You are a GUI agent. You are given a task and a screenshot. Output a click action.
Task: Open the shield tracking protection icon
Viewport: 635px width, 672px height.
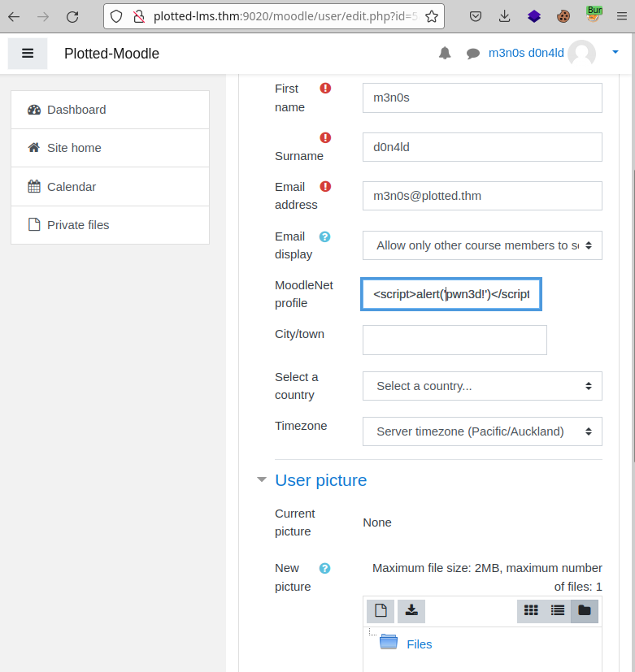pyautogui.click(x=116, y=17)
